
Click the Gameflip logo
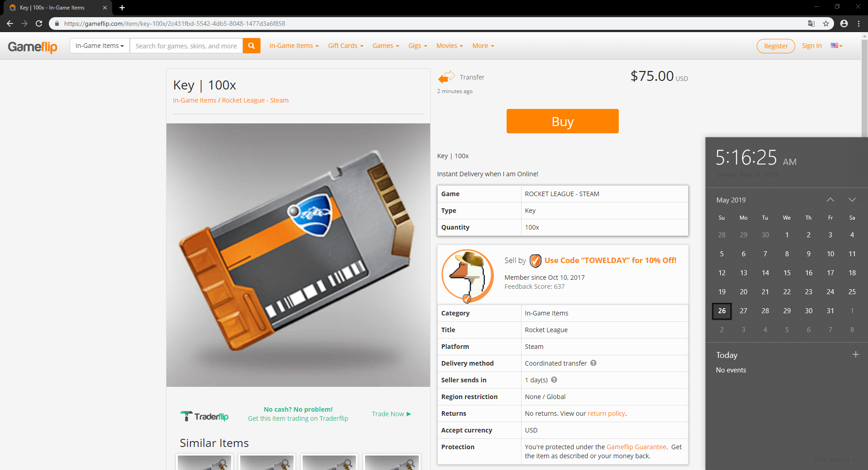pyautogui.click(x=33, y=47)
